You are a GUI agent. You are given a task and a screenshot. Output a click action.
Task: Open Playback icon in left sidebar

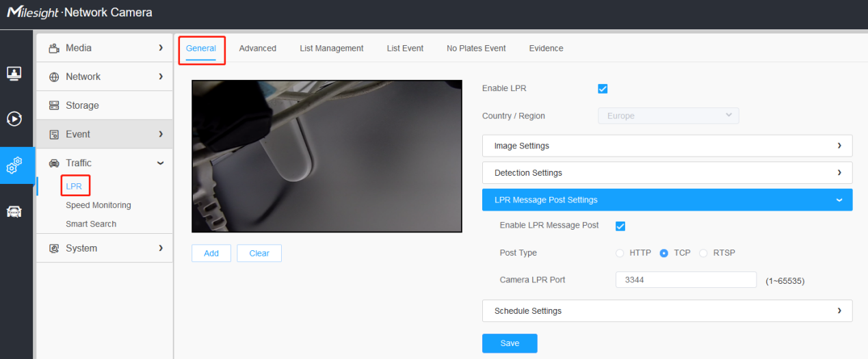click(x=14, y=119)
